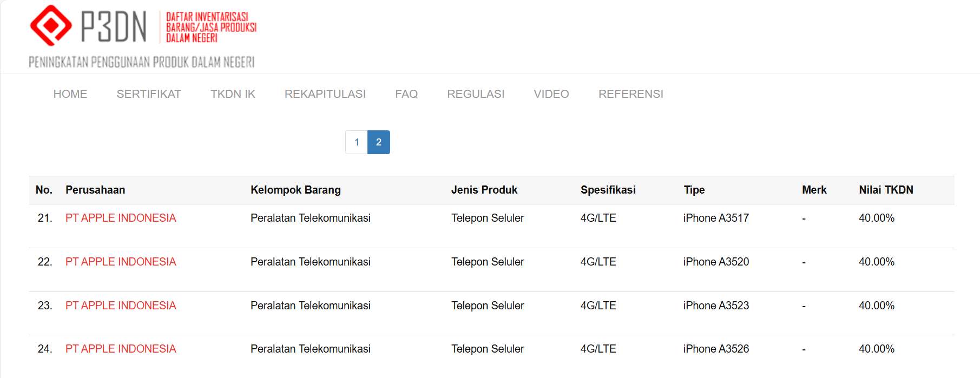980x378 pixels.
Task: Click 4G/LTE in the iPhone A3517 row
Action: pyautogui.click(x=598, y=218)
